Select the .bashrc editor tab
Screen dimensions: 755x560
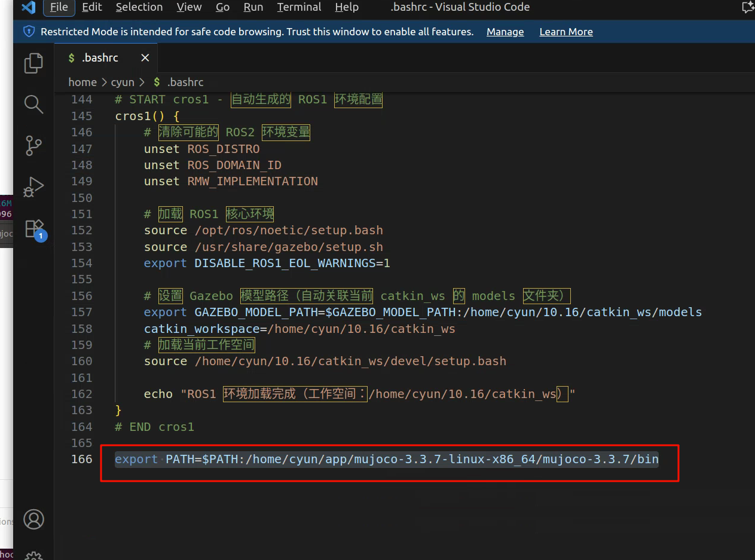coord(106,58)
